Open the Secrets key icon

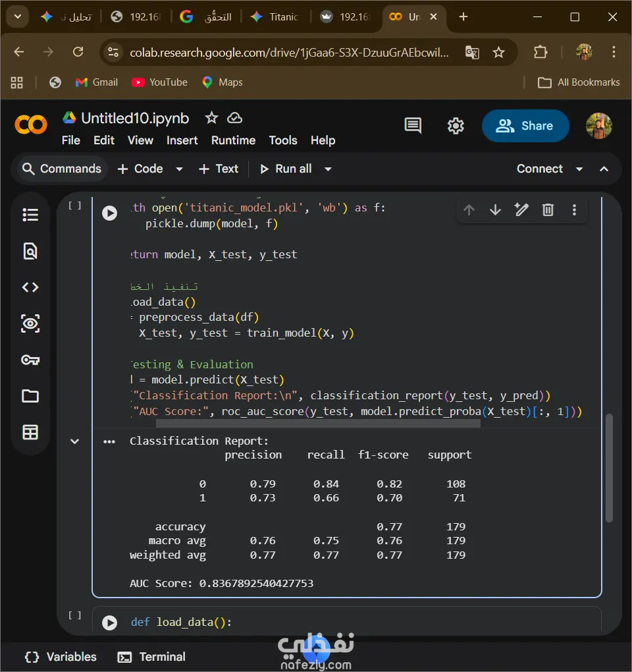[30, 360]
